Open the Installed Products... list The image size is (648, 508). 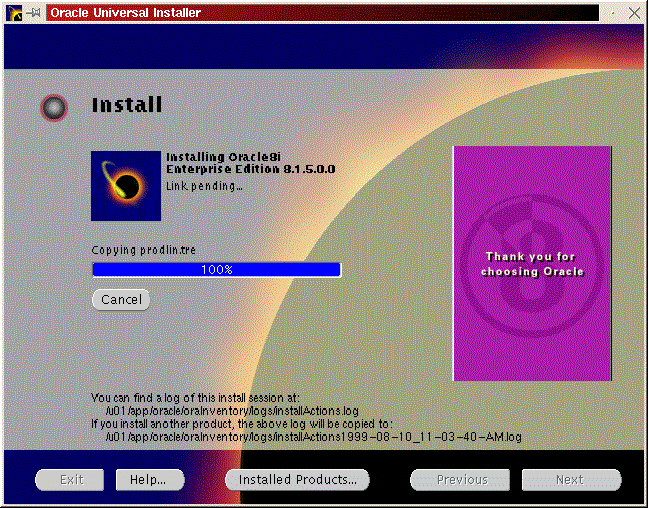[297, 480]
